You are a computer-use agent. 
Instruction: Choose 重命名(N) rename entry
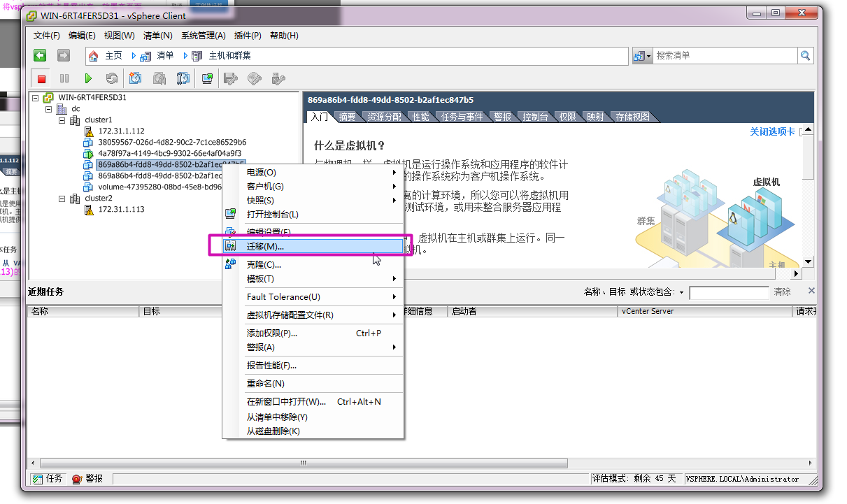(313, 383)
